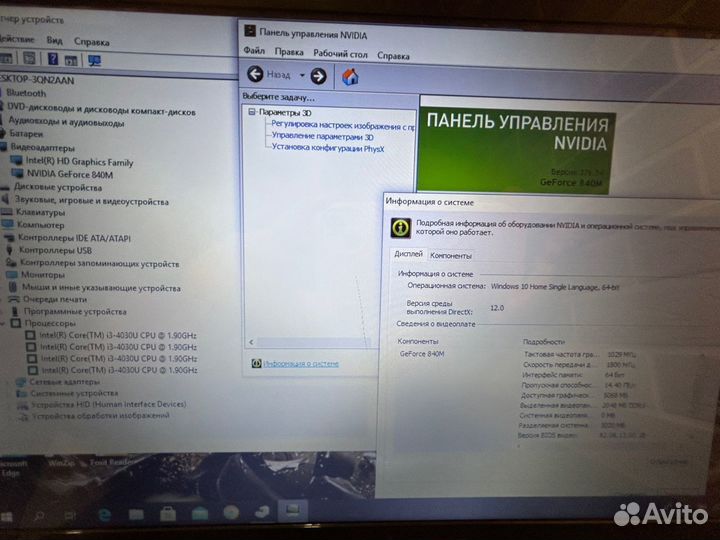This screenshot has width=720, height=540.
Task: Select the Мониторы category
Action: [x=43, y=275]
